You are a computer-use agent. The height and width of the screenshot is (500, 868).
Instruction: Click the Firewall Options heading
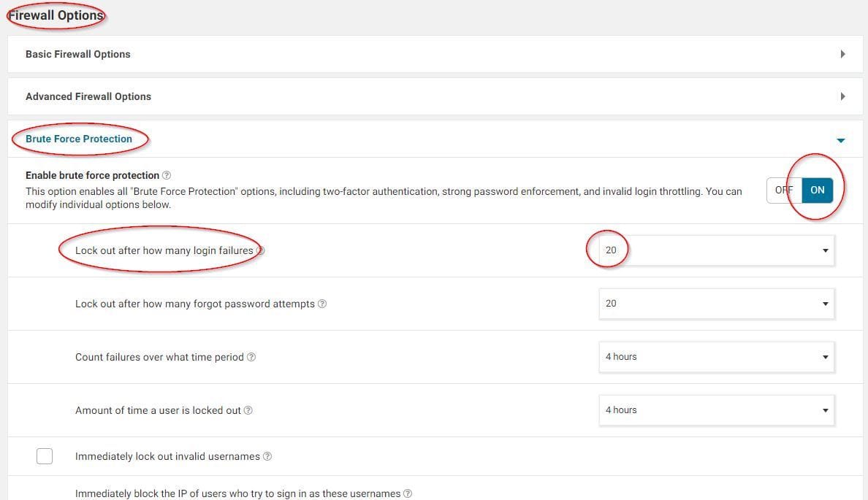click(x=55, y=15)
